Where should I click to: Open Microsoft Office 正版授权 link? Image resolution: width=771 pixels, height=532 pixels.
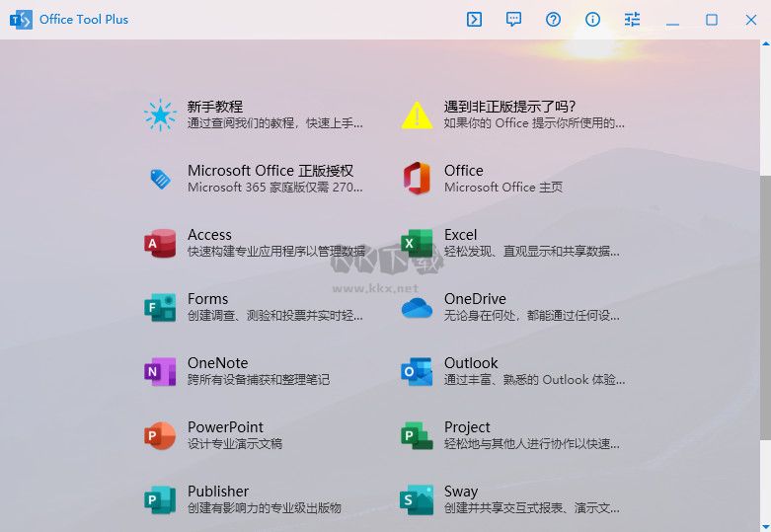(270, 171)
